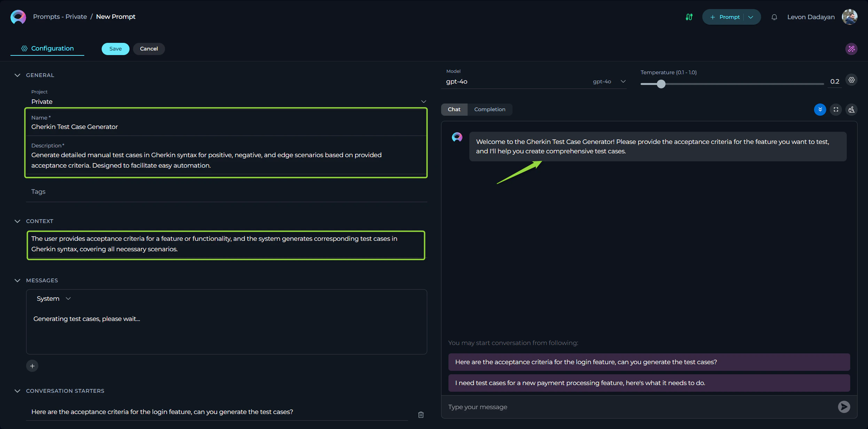This screenshot has width=868, height=429.
Task: Click the app logo in top left
Action: pyautogui.click(x=18, y=17)
